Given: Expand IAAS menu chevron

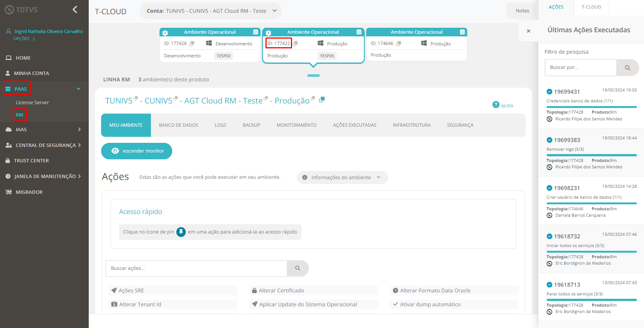Looking at the screenshot, I should coord(79,129).
